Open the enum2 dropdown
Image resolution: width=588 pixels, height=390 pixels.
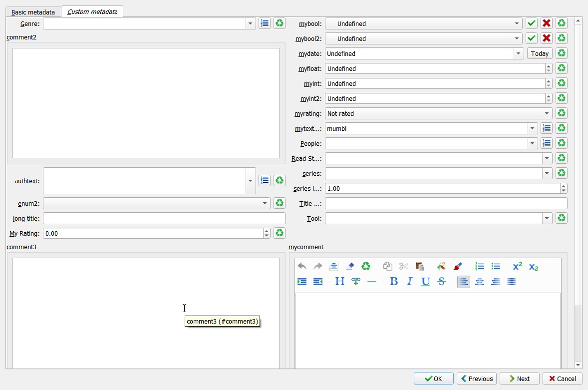(156, 203)
